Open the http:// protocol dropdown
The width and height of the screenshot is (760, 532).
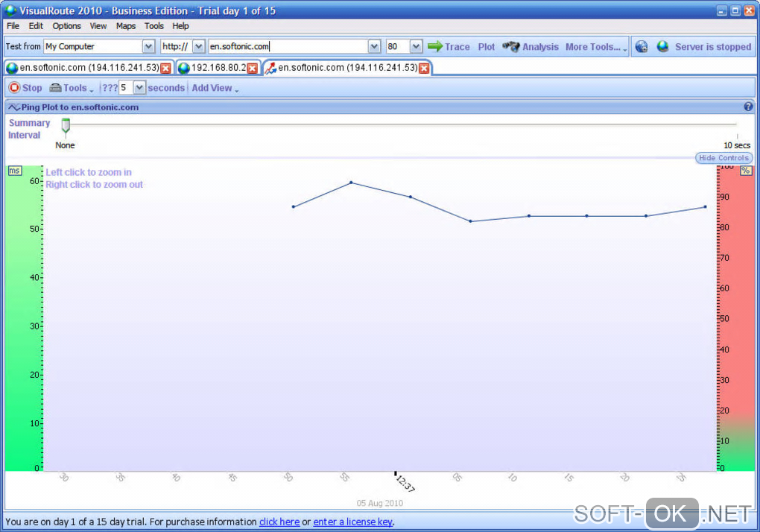tap(199, 46)
